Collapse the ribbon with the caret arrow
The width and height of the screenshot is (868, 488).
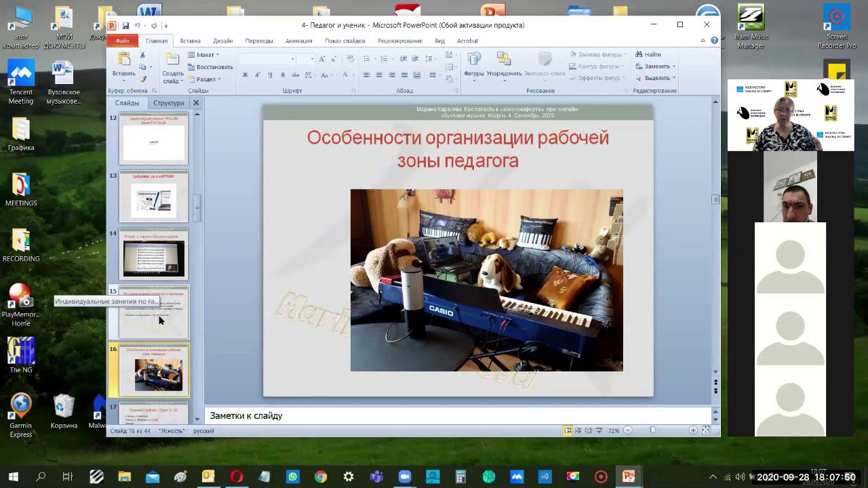click(x=703, y=41)
